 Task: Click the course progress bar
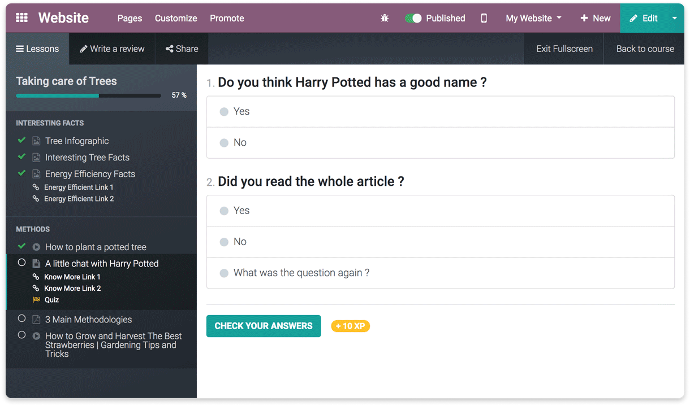(88, 95)
